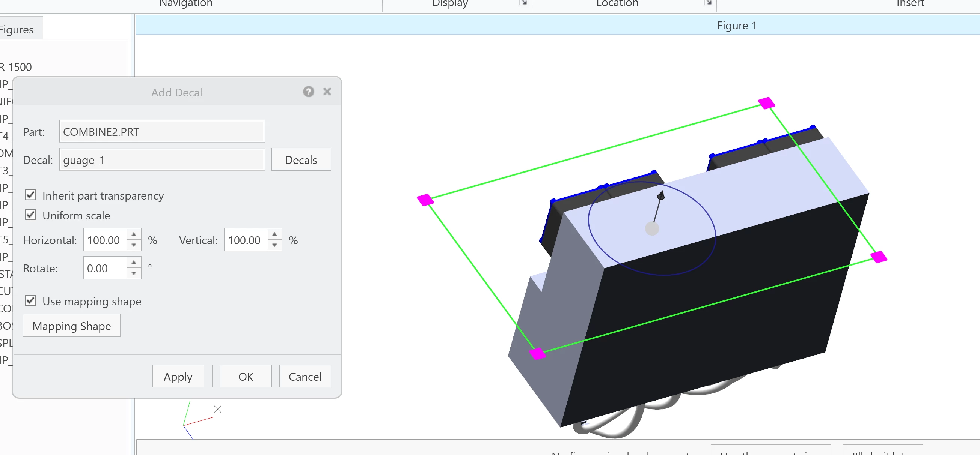Image resolution: width=980 pixels, height=455 pixels.
Task: Open the Add Decal help icon
Action: pyautogui.click(x=308, y=92)
